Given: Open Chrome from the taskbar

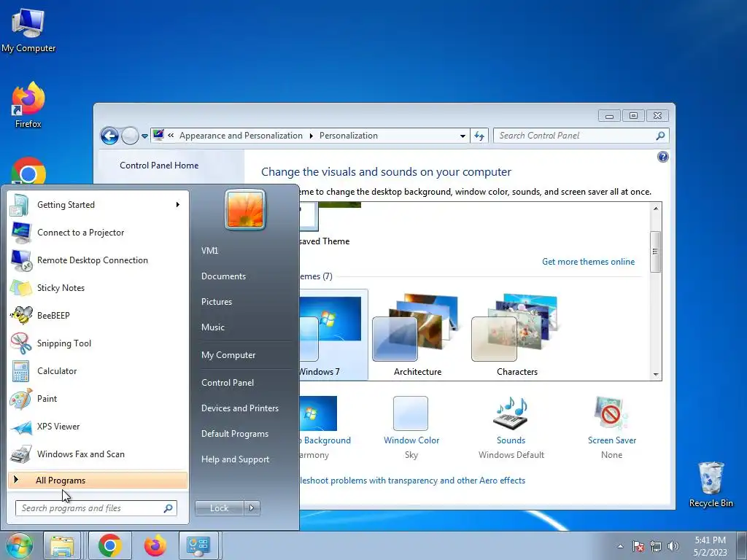Looking at the screenshot, I should click(x=110, y=545).
